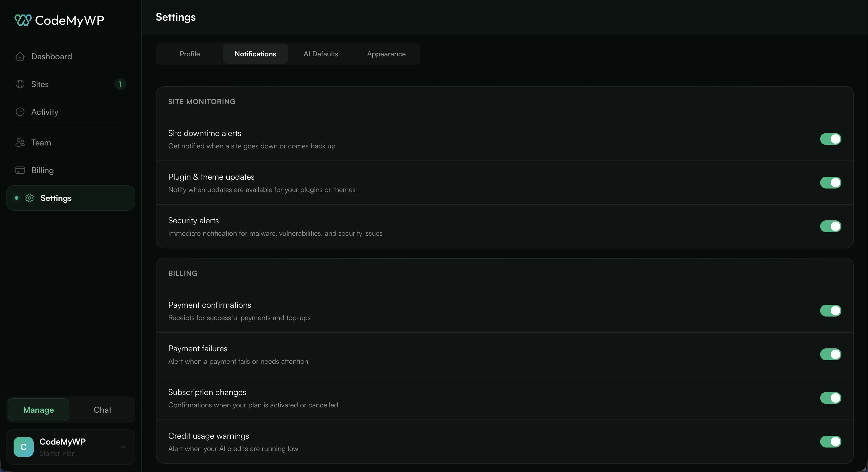Click the CodeMyWP logo icon
Image resolution: width=868 pixels, height=472 pixels.
tap(23, 20)
